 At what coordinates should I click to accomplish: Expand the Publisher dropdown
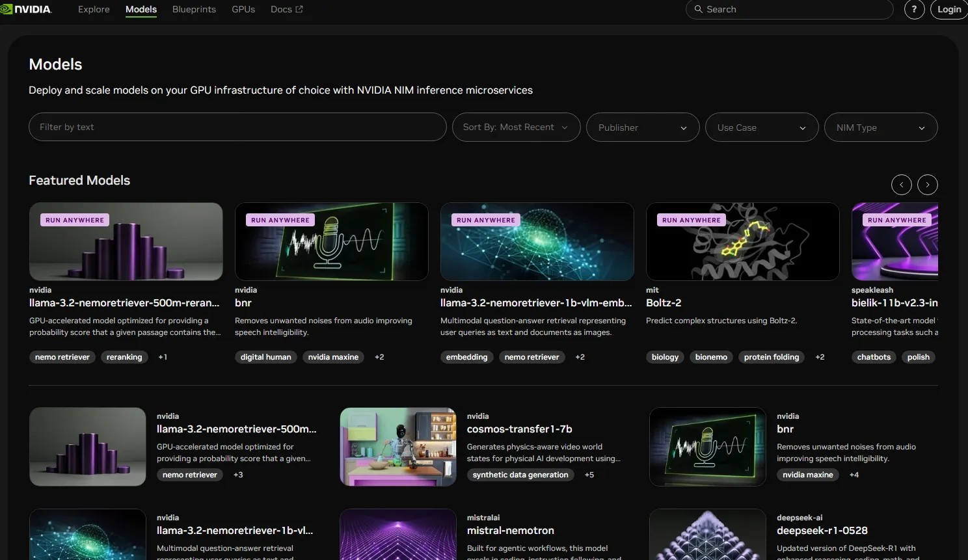[643, 127]
